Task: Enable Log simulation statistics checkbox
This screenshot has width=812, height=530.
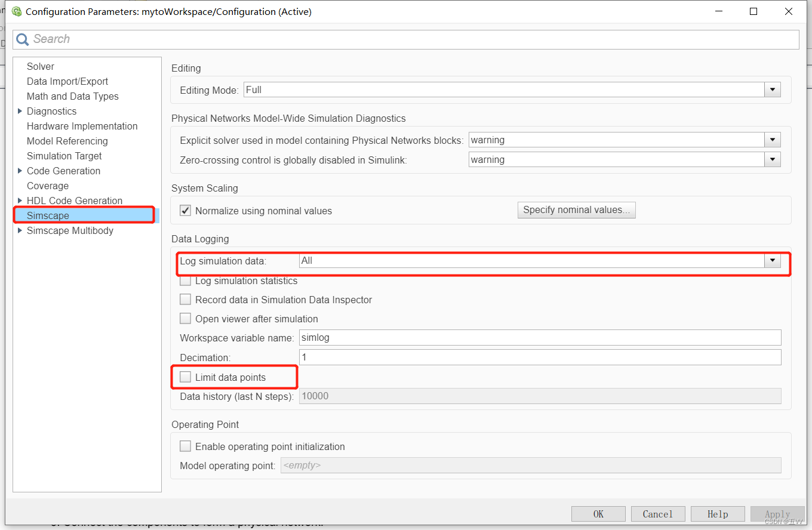Action: 186,281
